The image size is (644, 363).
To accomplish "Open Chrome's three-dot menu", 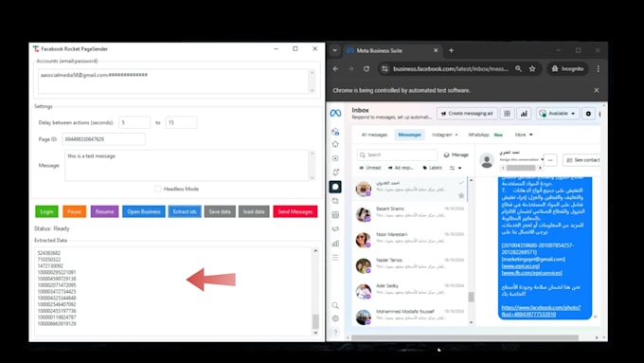I will pos(598,68).
